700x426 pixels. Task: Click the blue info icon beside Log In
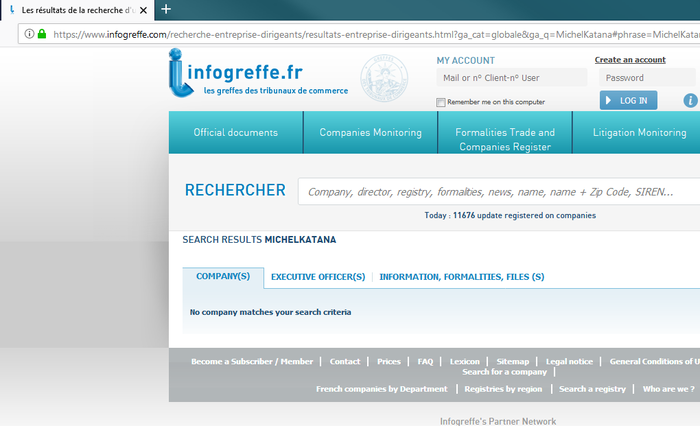click(x=690, y=100)
